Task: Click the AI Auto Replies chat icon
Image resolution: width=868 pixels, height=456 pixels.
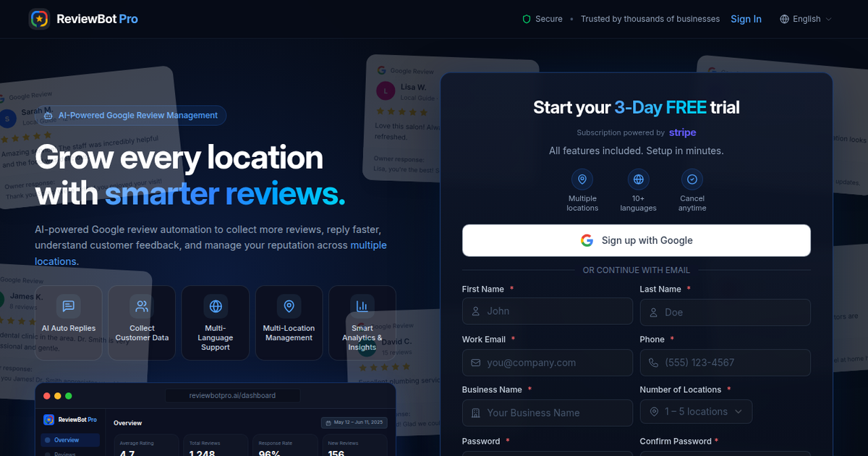Action: click(69, 306)
